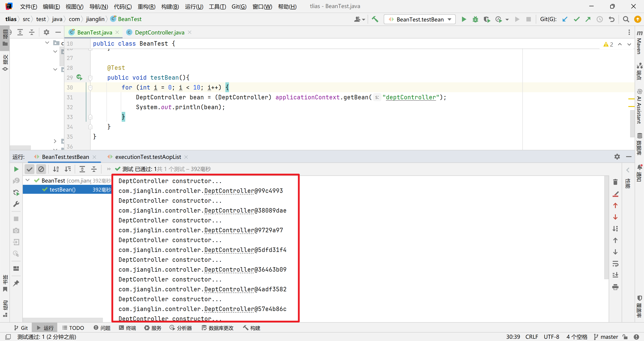Open AI Assistant side panel

(640, 106)
